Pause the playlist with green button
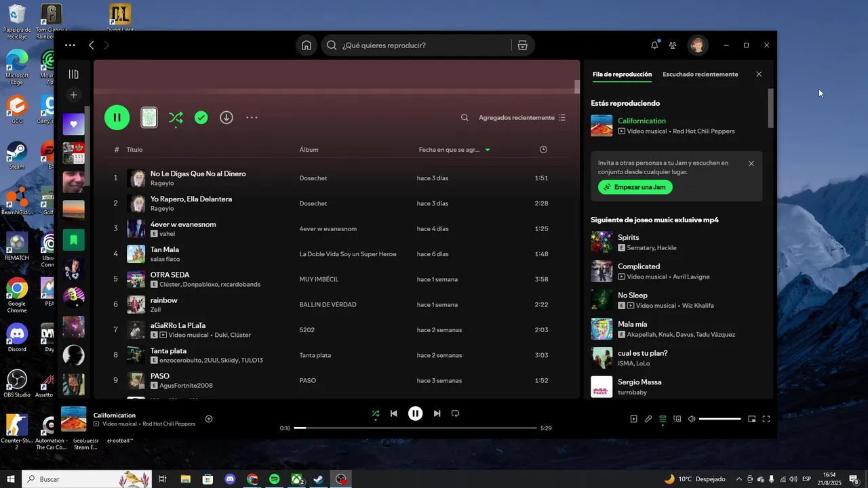868x488 pixels. pos(117,117)
